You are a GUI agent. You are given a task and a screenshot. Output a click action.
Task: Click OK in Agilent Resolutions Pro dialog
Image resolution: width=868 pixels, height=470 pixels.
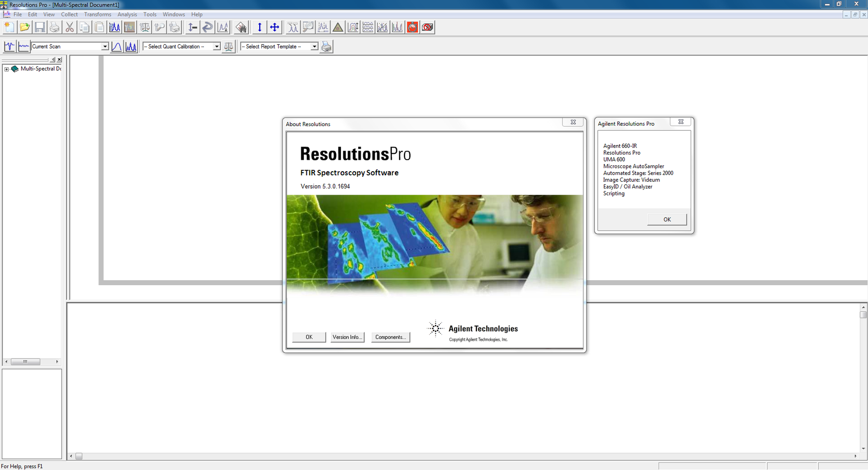pos(667,219)
